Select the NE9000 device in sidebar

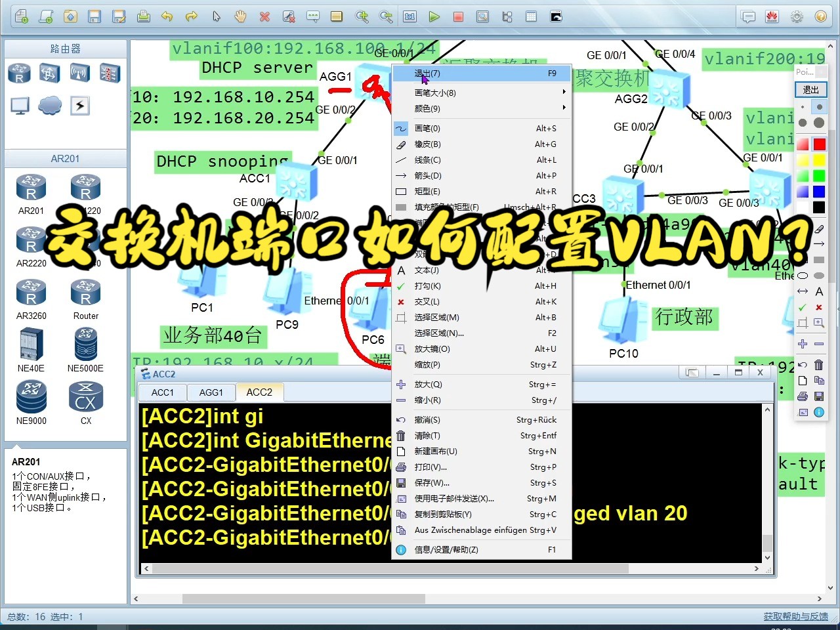(31, 397)
